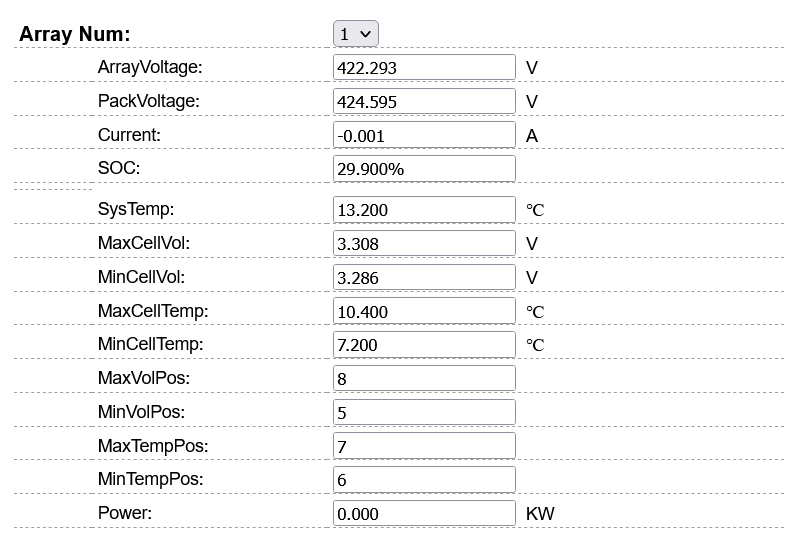Screen dimensions: 787x556
Task: Click the ArrayVoltage input field
Action: (x=424, y=68)
